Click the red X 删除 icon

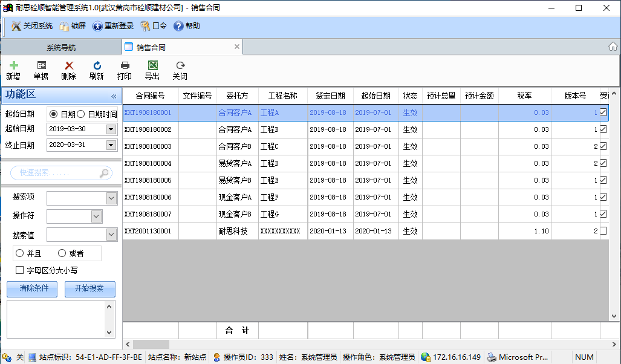(x=69, y=65)
